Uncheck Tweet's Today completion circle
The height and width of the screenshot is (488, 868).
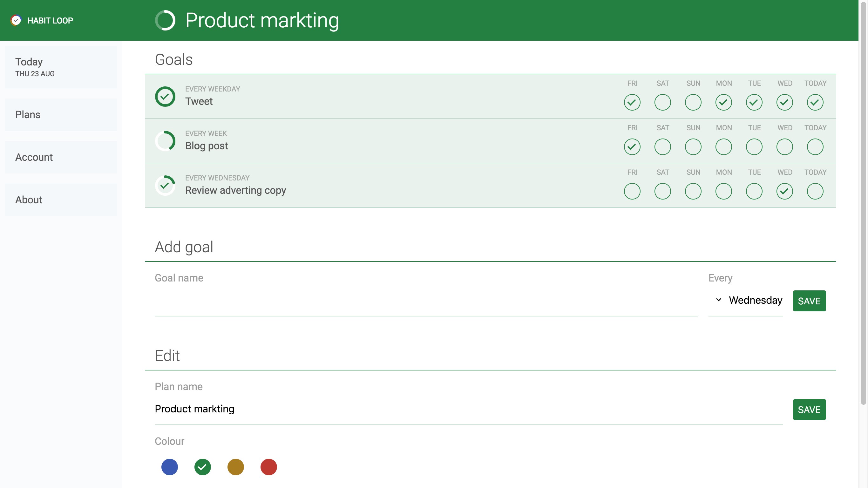tap(815, 102)
